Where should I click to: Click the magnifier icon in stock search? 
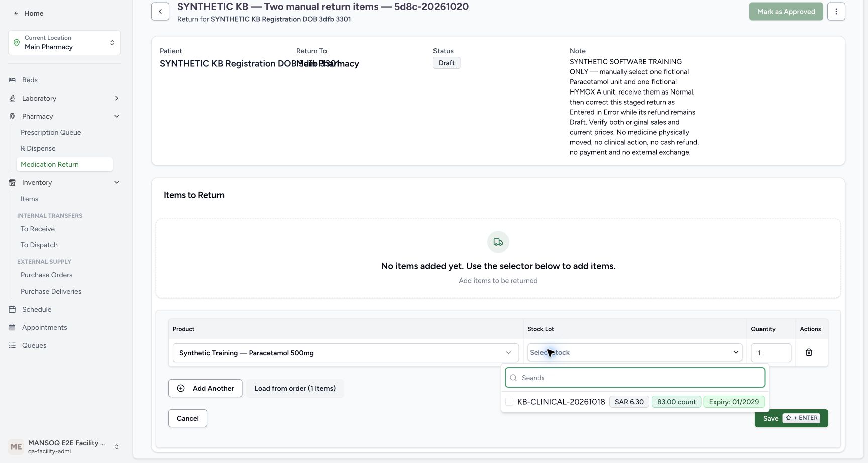coord(513,378)
